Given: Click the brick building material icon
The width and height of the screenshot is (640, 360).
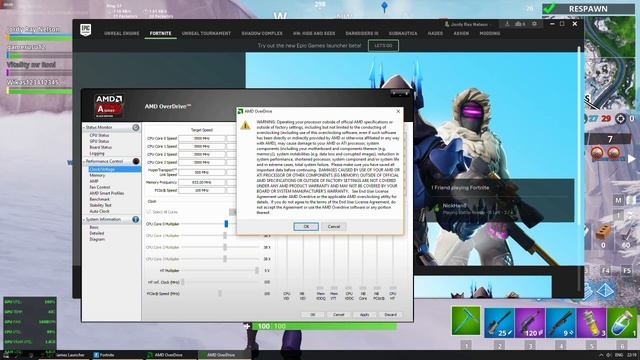Looking at the screenshot, I should click(603, 233).
